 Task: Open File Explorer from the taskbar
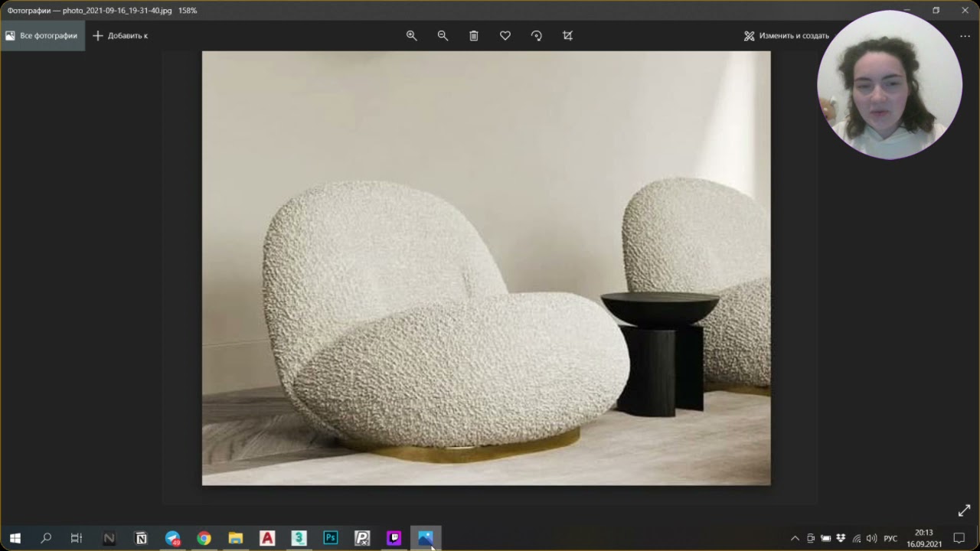[236, 538]
